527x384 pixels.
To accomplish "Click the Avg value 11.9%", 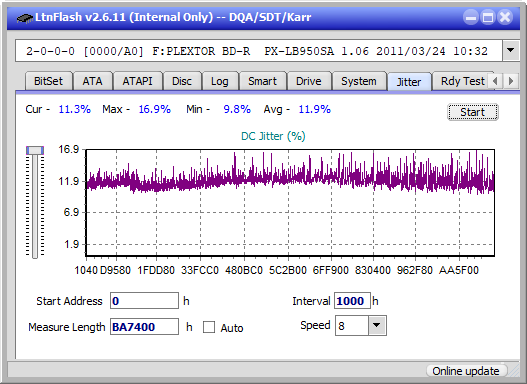I will coord(315,109).
